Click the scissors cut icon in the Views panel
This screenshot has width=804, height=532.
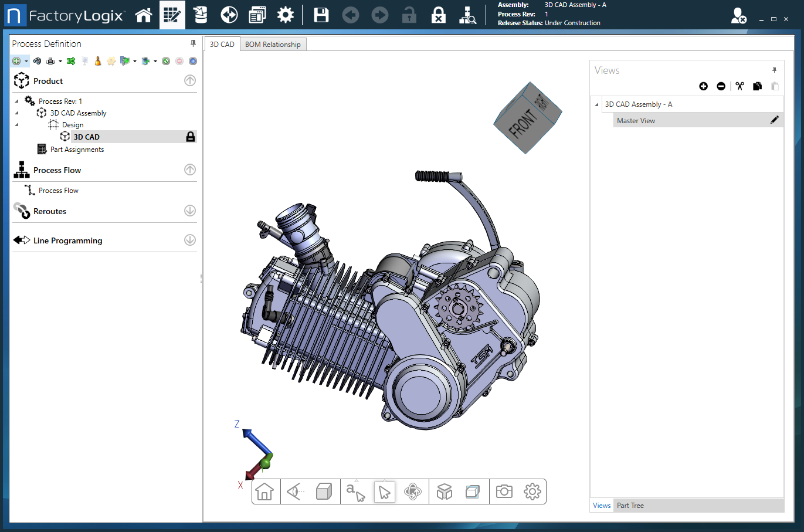(739, 86)
